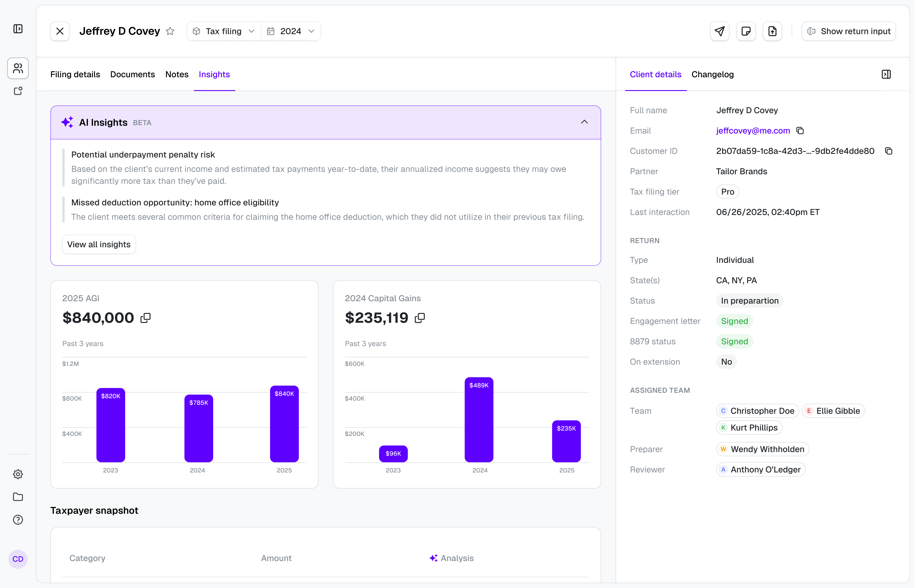Click Show return input button
915x588 pixels.
[849, 31]
